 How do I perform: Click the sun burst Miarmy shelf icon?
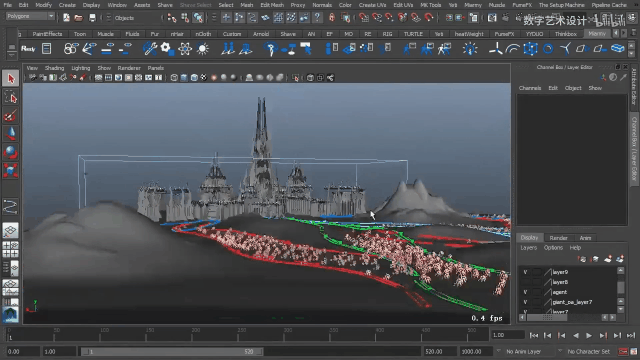202,49
